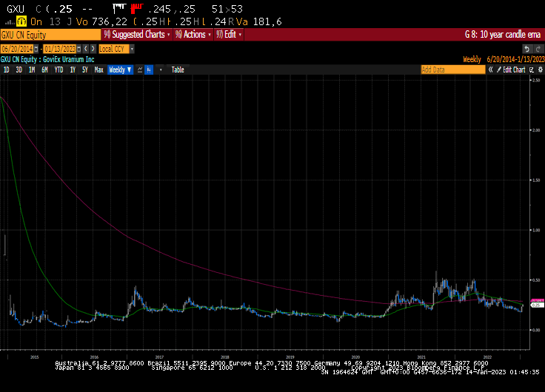This screenshot has width=545, height=392.
Task: Open red volume bars mini chart
Action: [136, 9]
